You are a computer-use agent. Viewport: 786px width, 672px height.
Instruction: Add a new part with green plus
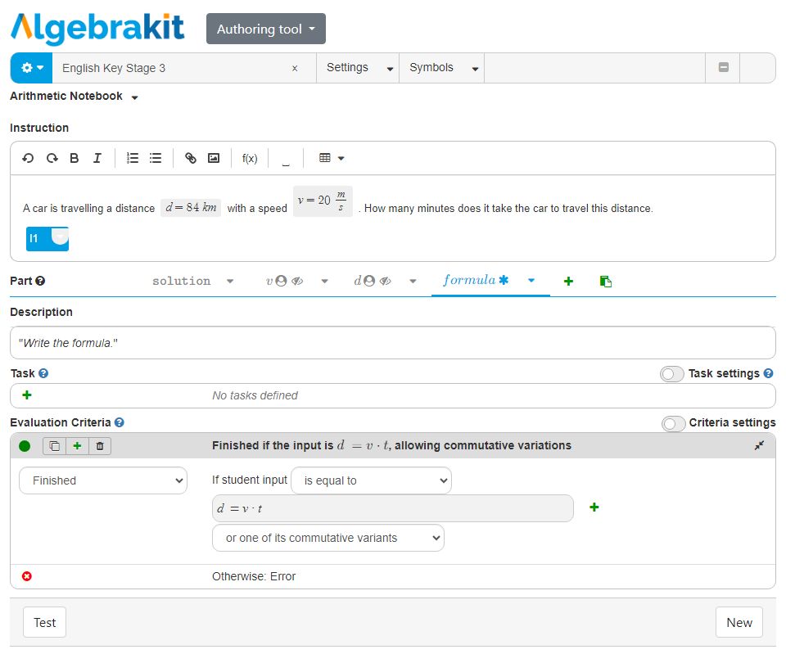568,281
